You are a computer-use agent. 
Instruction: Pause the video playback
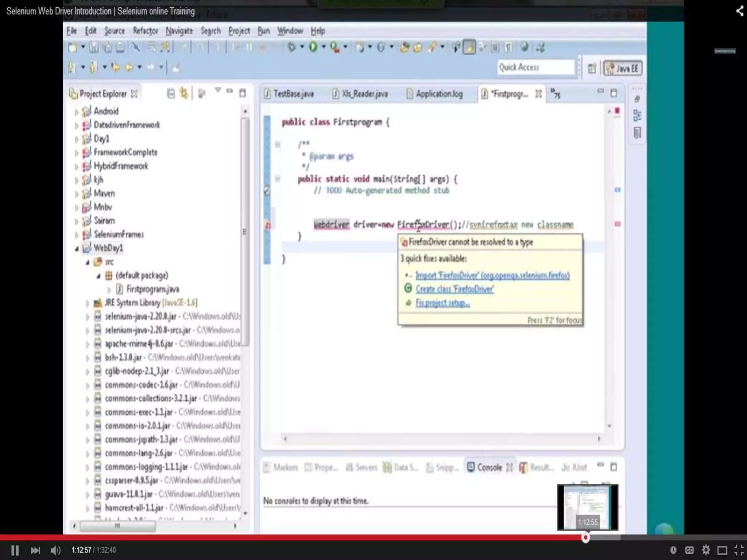click(x=15, y=550)
